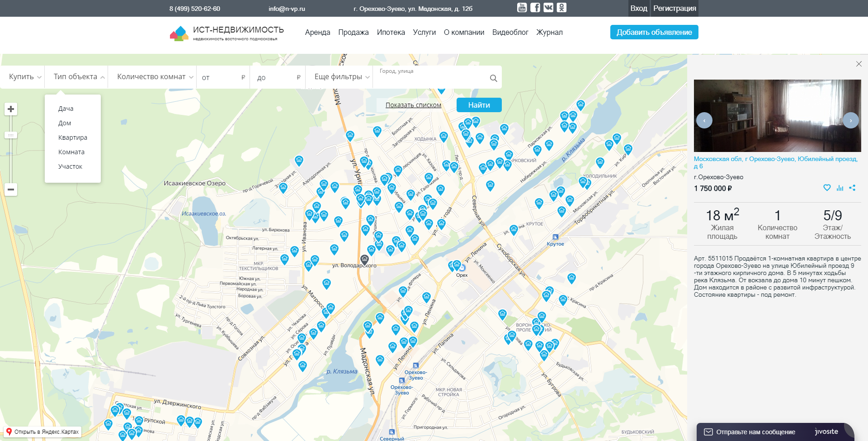Click the Вход login link

[639, 8]
